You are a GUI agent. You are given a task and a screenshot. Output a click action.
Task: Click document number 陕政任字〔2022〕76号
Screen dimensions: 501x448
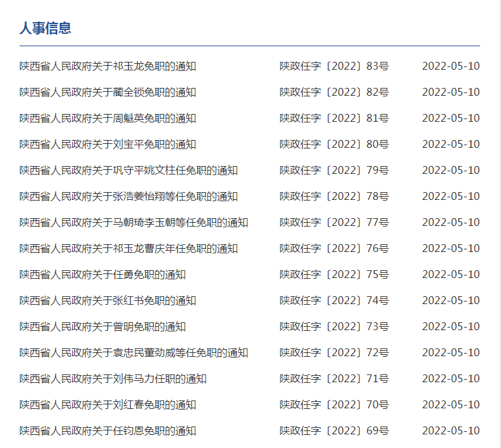pyautogui.click(x=334, y=249)
